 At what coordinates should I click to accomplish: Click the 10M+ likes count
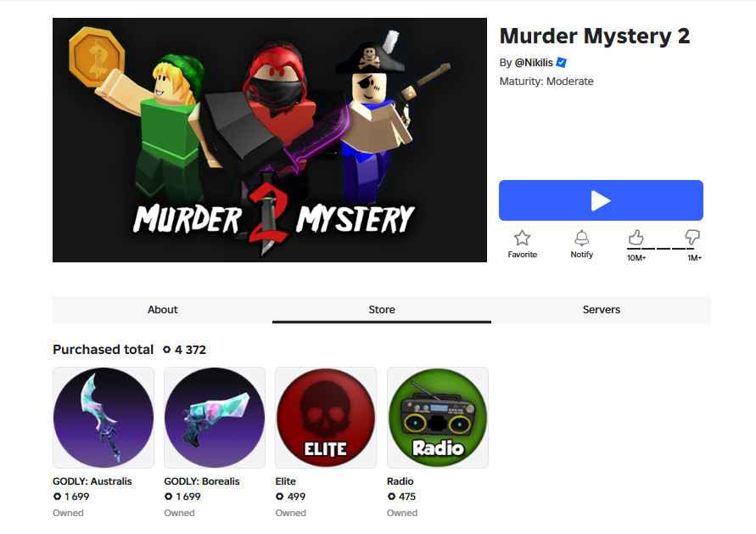pyautogui.click(x=636, y=258)
